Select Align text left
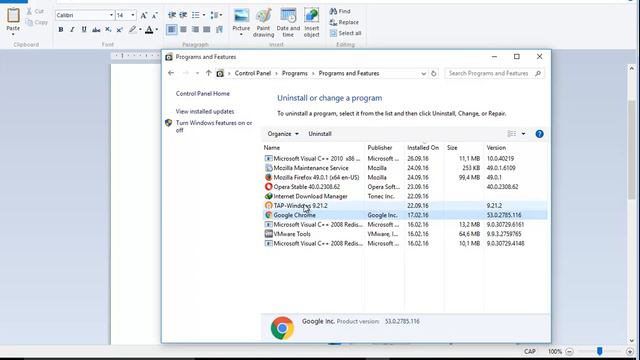640x360 pixels. pos(172,29)
